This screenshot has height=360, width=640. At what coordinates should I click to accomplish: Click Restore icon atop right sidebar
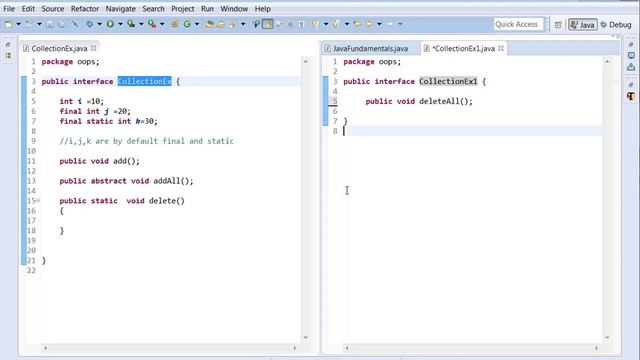(x=631, y=44)
